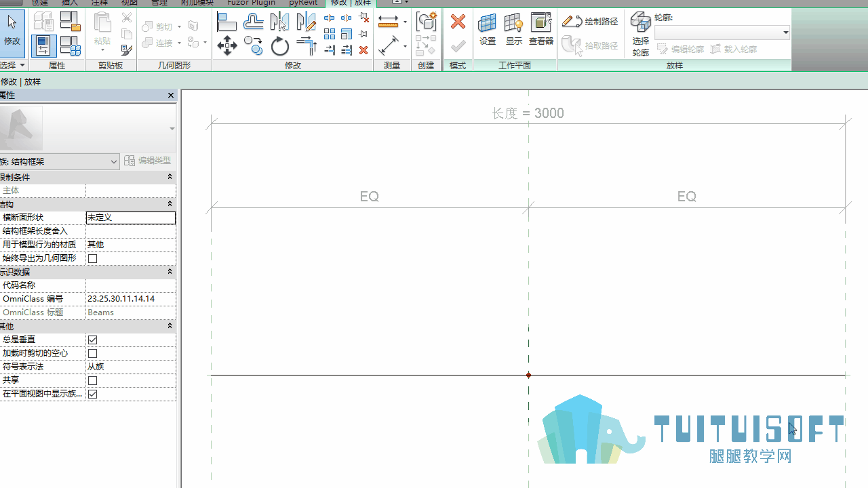868x488 pixels.
Task: Collapse the 标识数据 section
Action: click(x=170, y=272)
